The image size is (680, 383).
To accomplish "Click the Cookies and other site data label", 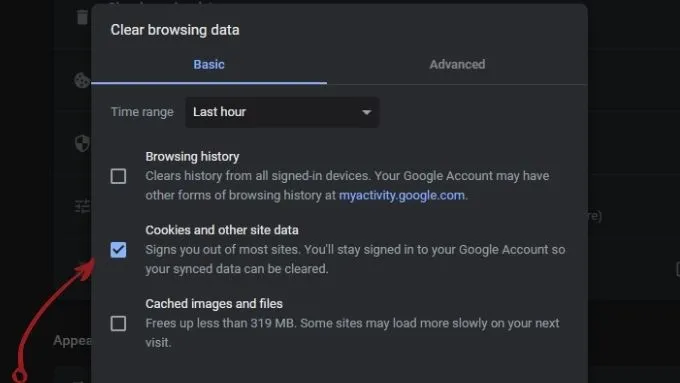I will tap(222, 230).
